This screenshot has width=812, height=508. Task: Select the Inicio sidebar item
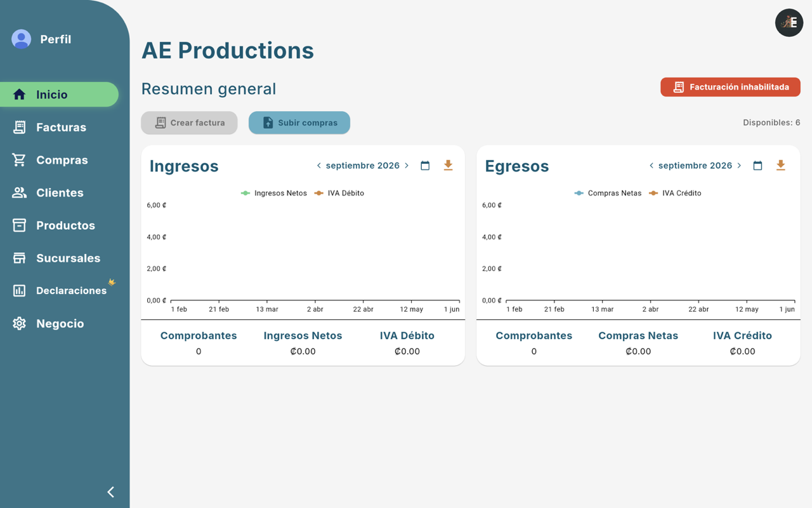point(59,95)
